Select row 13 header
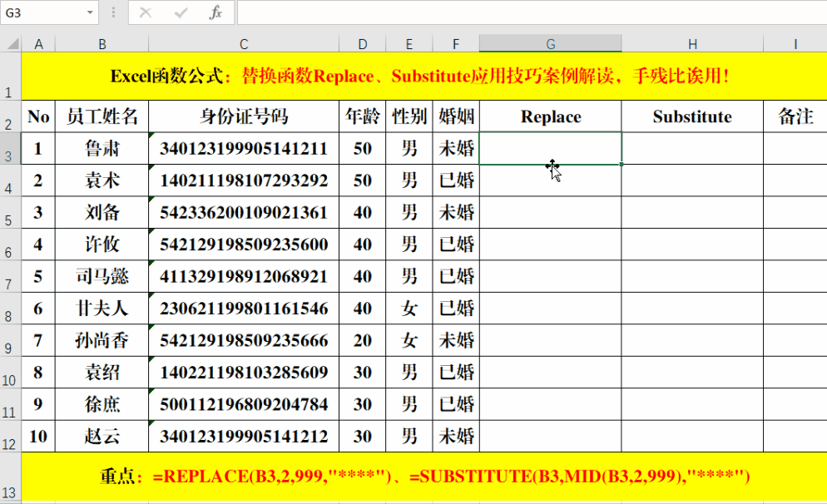 11,477
